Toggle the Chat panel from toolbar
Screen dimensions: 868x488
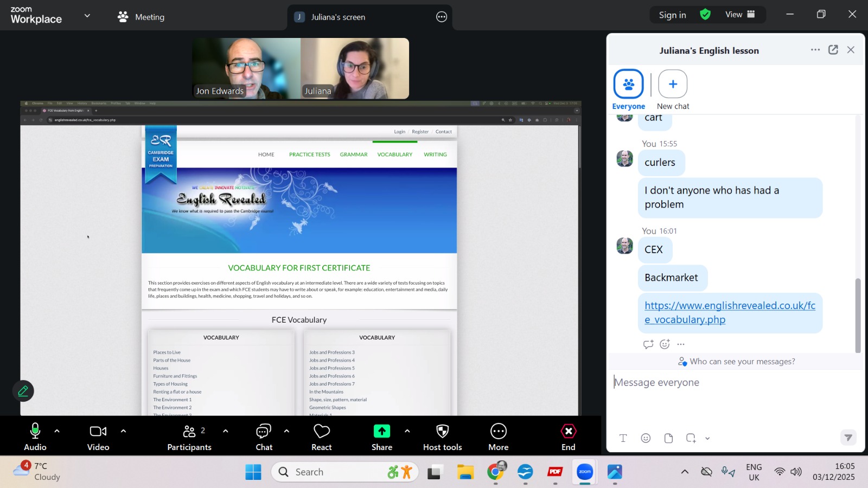pyautogui.click(x=264, y=437)
